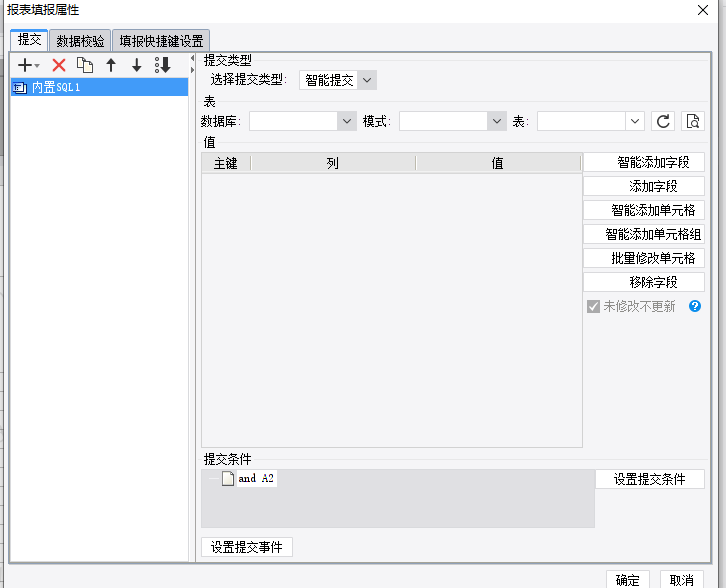Click the 内置SQL1 item icon

(x=19, y=88)
